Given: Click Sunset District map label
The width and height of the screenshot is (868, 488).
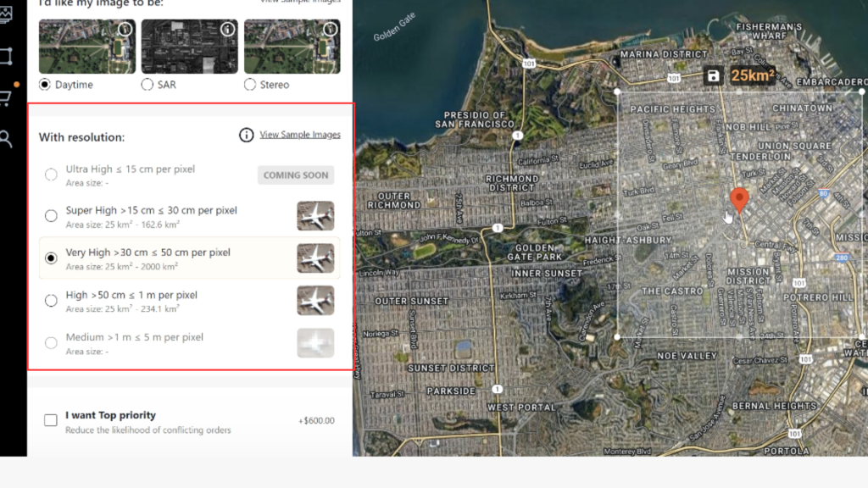Looking at the screenshot, I should [x=451, y=368].
